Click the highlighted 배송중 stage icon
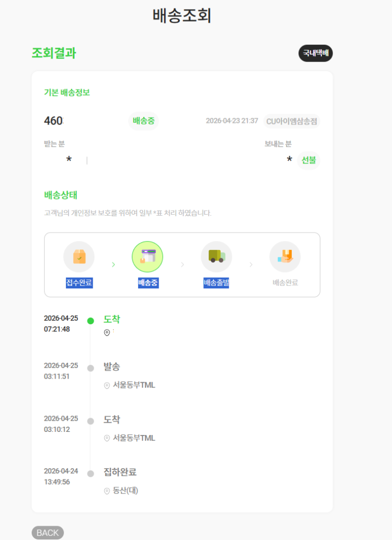The height and width of the screenshot is (540, 392). pos(148,257)
